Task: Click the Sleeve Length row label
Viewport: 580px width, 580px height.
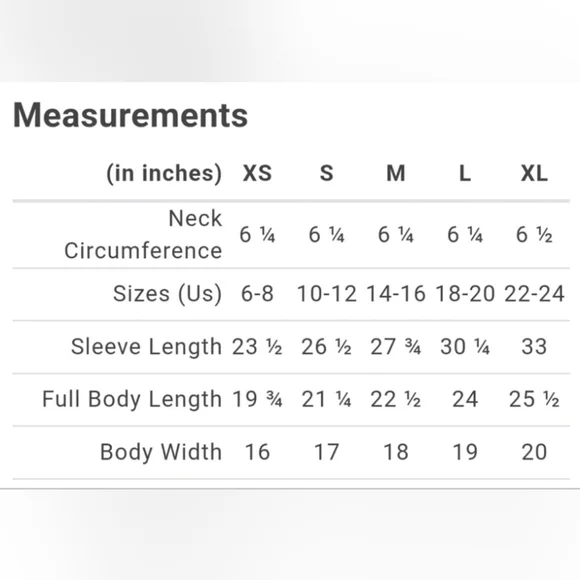Action: click(146, 347)
